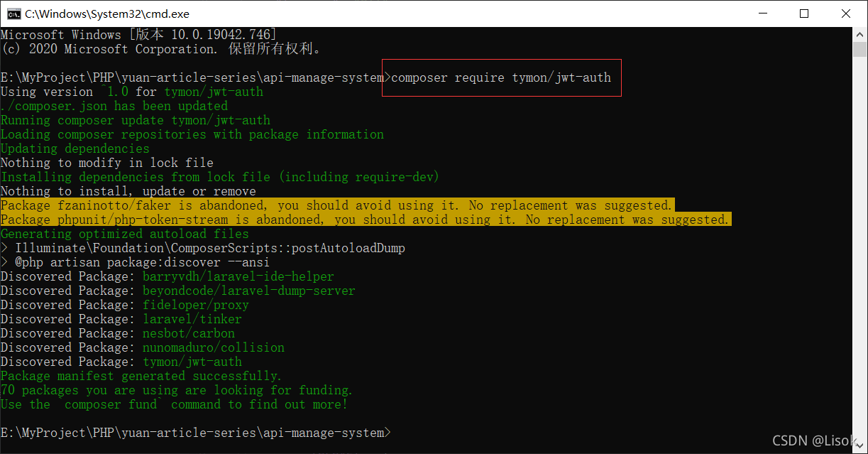Click the 'Updating dependencies' line
Screen dimensions: 868x454
tap(75, 148)
